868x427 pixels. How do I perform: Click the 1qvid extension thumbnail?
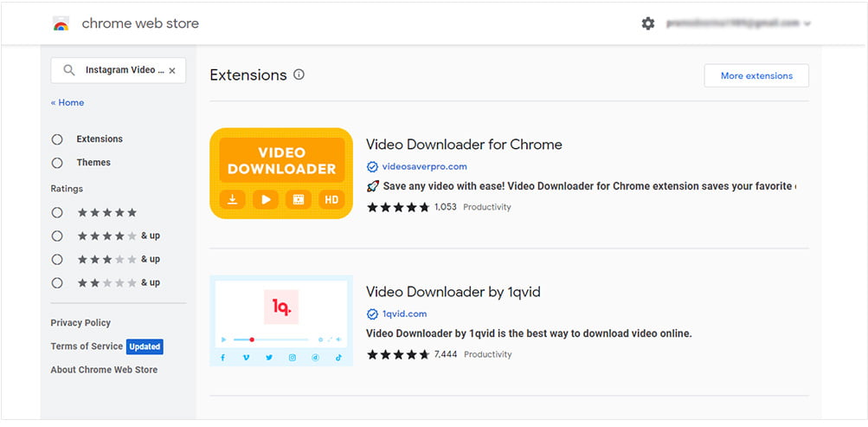tap(281, 320)
